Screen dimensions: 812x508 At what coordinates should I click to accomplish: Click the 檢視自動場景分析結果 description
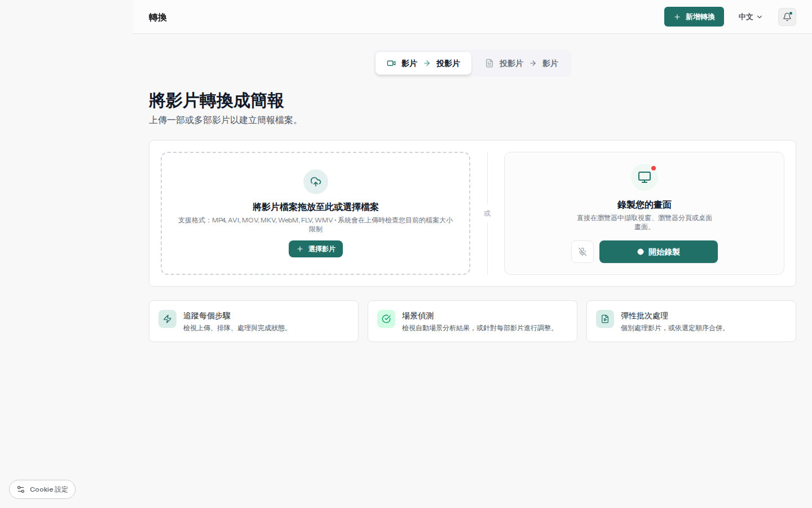pos(480,328)
